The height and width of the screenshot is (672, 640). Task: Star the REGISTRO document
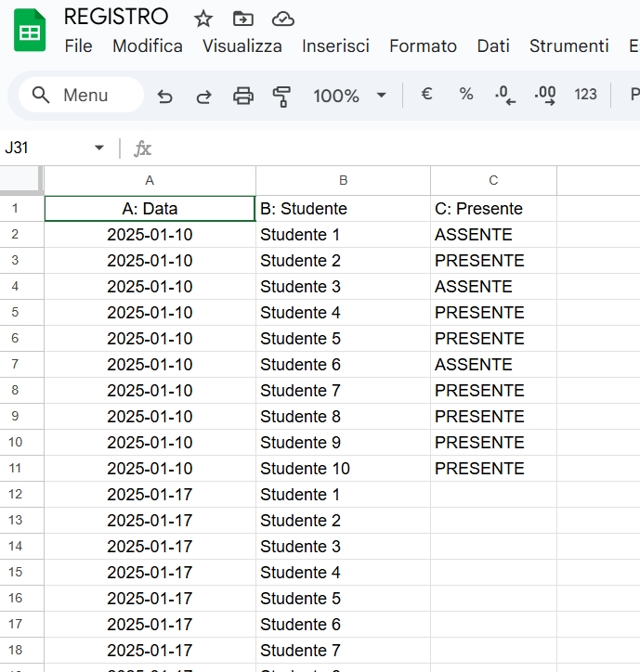(x=203, y=19)
